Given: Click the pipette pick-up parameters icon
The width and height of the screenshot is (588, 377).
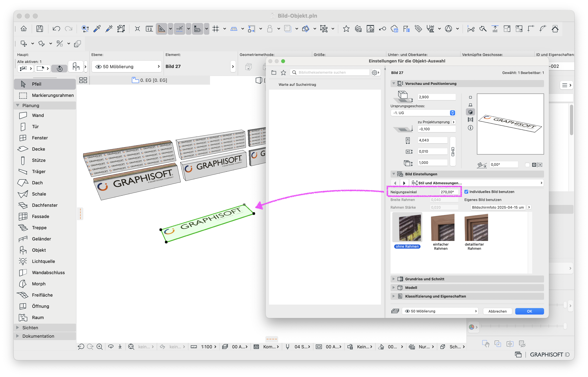Looking at the screenshot, I should 97,29.
